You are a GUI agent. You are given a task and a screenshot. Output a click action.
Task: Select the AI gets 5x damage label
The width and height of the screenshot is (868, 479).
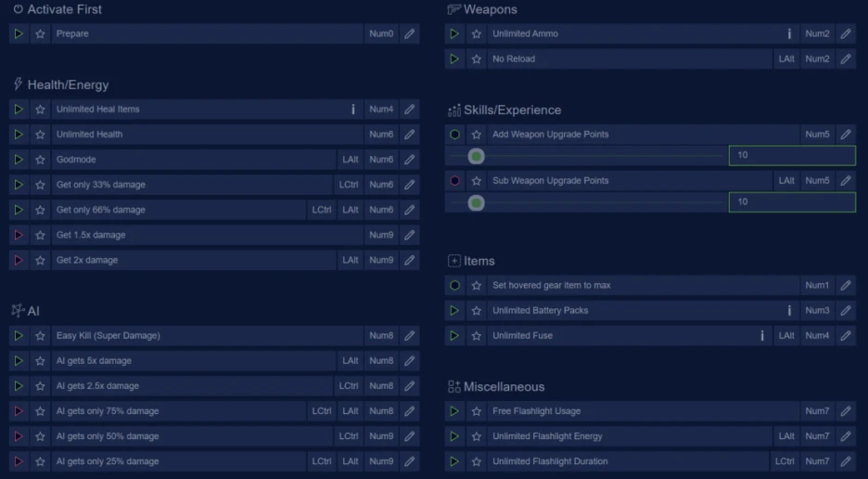94,361
